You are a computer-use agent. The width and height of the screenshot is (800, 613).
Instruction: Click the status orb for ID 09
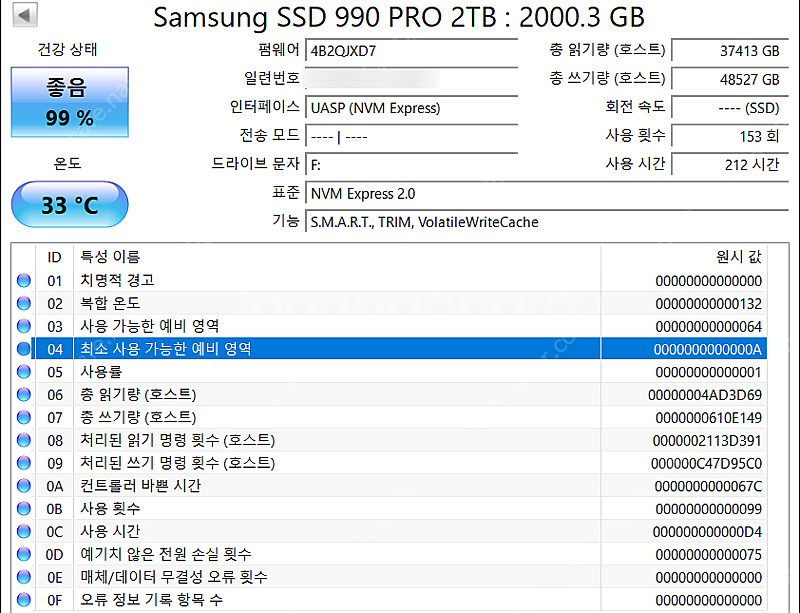pyautogui.click(x=23, y=463)
